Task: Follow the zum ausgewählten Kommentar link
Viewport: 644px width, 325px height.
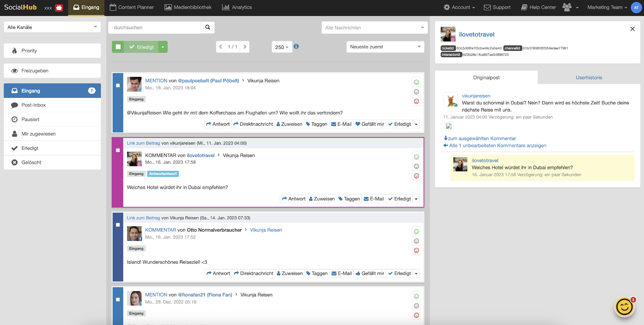Action: coord(480,139)
